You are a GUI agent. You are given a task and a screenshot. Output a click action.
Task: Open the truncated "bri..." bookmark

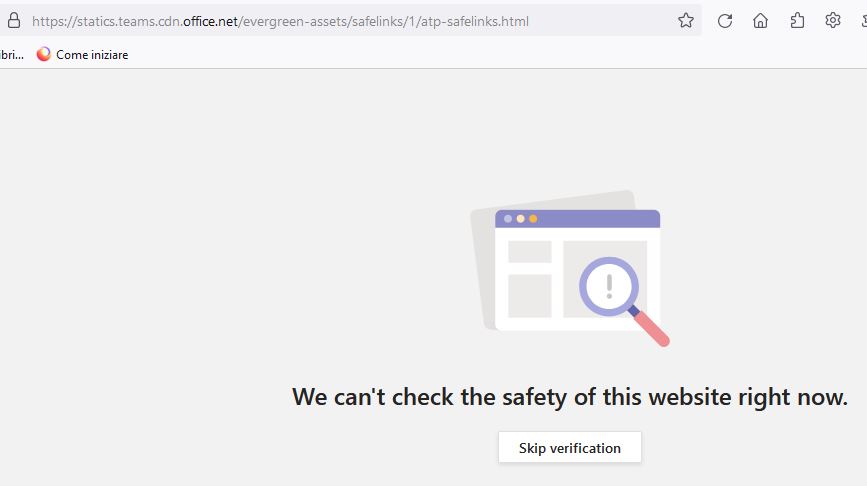click(x=12, y=55)
